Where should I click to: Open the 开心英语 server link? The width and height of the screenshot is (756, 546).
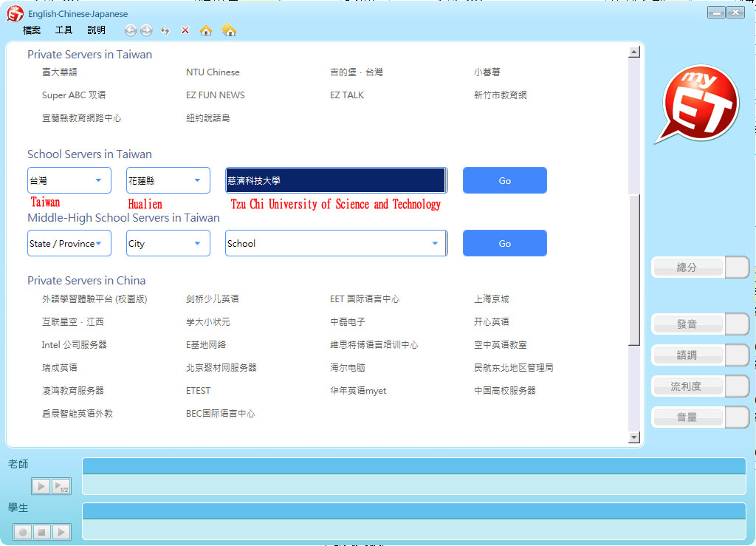[x=491, y=321]
